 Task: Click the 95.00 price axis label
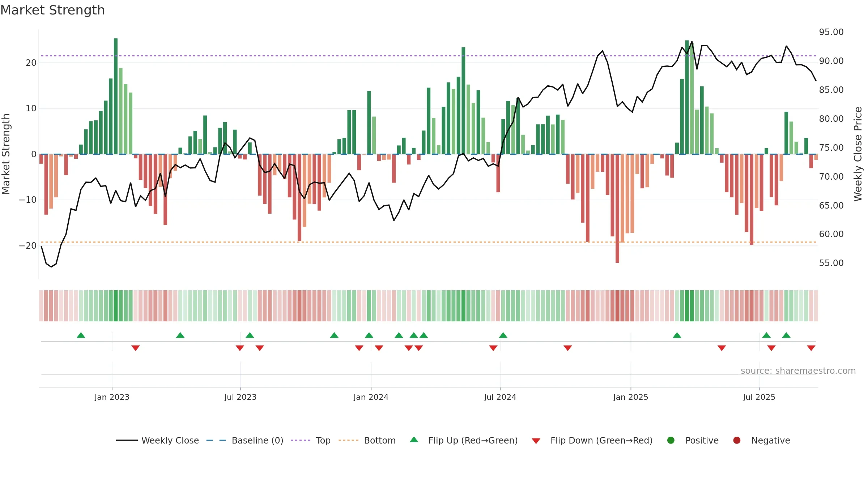coord(831,32)
